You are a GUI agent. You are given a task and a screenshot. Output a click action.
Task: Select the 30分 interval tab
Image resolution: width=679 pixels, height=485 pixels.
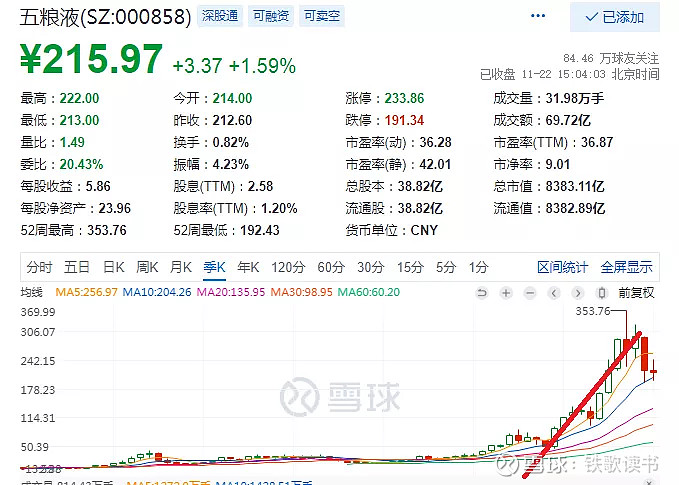[x=371, y=267]
